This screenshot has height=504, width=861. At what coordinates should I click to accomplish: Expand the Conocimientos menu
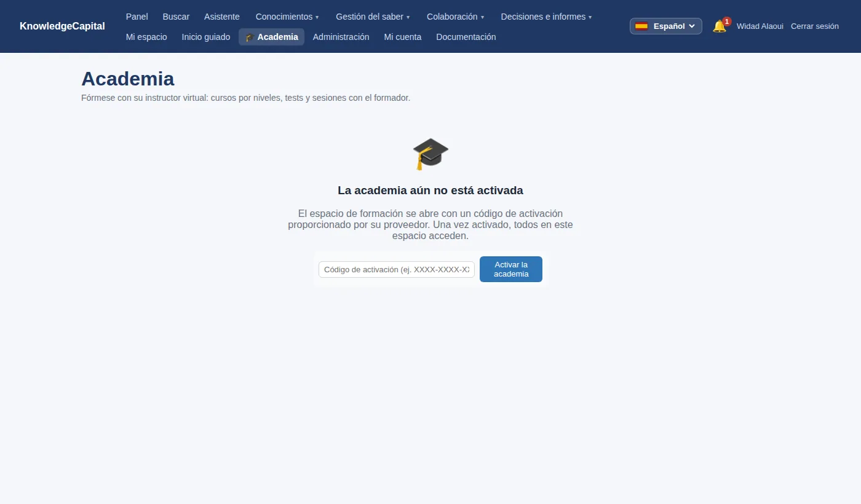(x=287, y=17)
